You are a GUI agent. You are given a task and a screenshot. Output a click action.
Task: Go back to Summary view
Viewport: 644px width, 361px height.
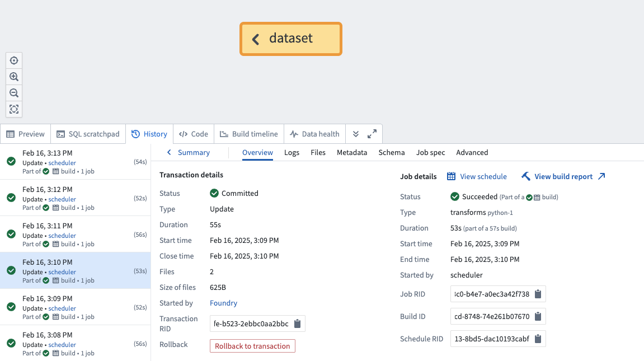tap(189, 152)
